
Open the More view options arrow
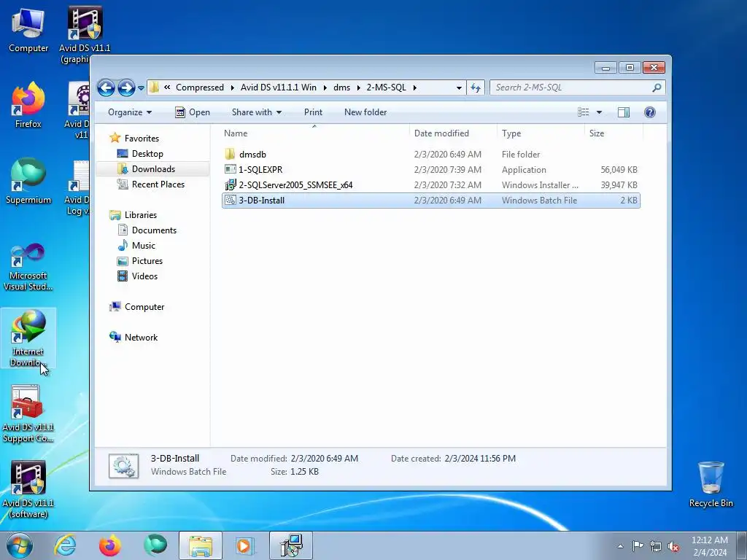pos(600,112)
